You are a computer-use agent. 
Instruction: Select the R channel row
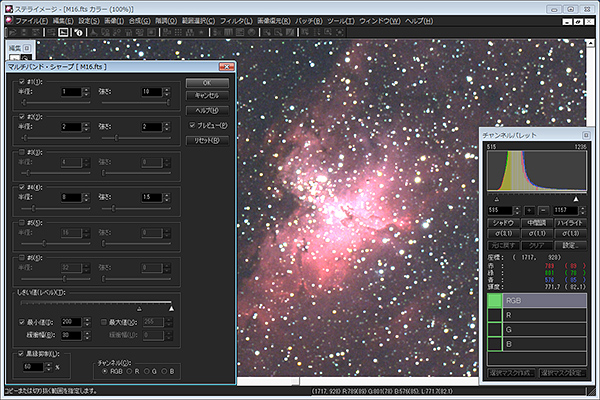click(x=537, y=315)
